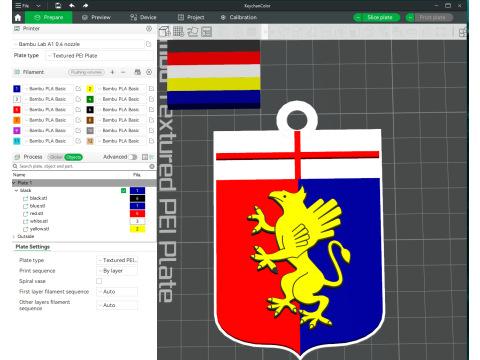Edit filament 12 preset icon

coord(151,141)
